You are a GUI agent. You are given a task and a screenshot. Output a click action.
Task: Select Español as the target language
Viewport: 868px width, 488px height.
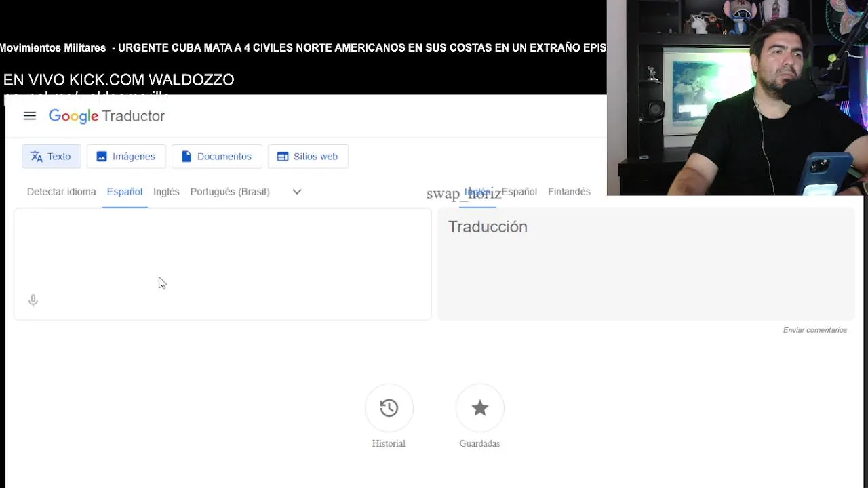pyautogui.click(x=519, y=192)
